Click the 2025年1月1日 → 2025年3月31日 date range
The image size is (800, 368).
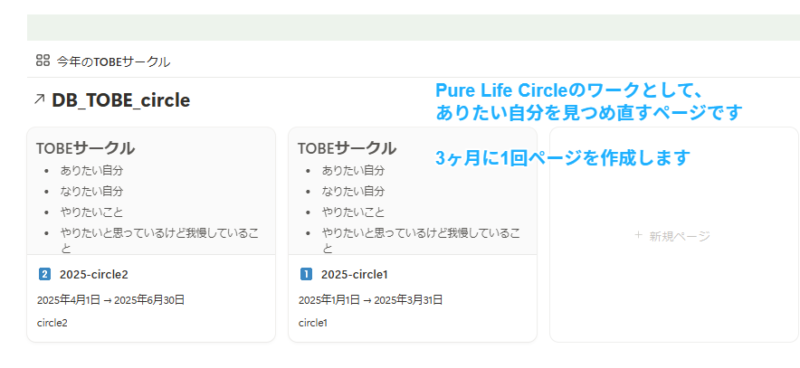pos(371,300)
